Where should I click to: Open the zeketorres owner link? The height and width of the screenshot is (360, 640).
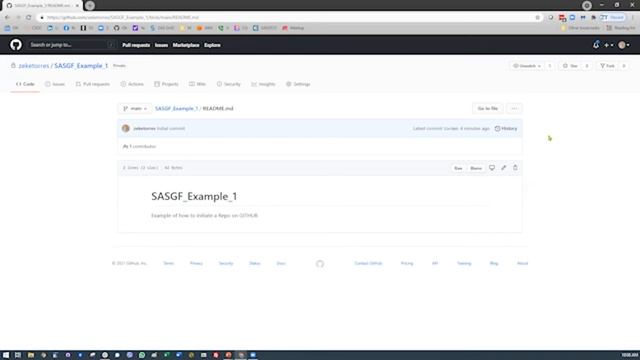tap(33, 66)
